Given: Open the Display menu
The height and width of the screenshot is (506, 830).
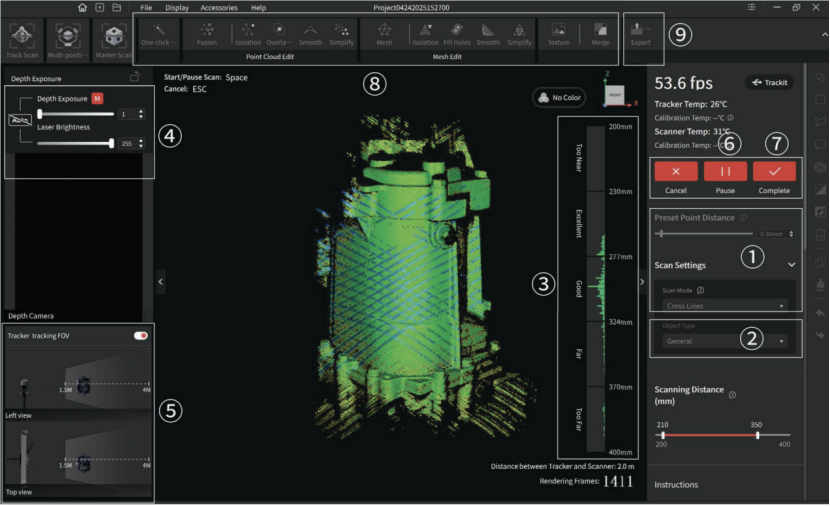Looking at the screenshot, I should (x=176, y=7).
